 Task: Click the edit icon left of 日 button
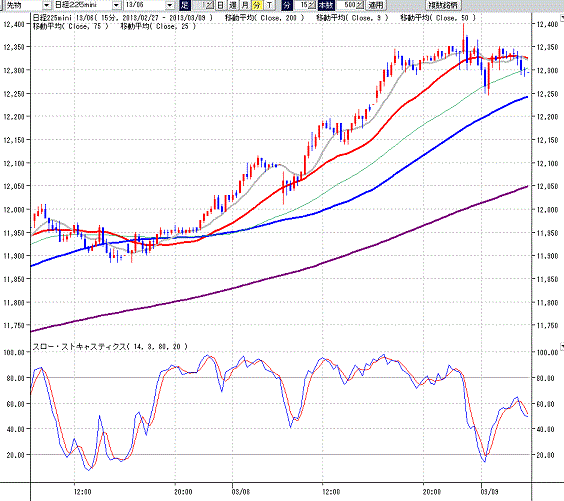[210, 5]
